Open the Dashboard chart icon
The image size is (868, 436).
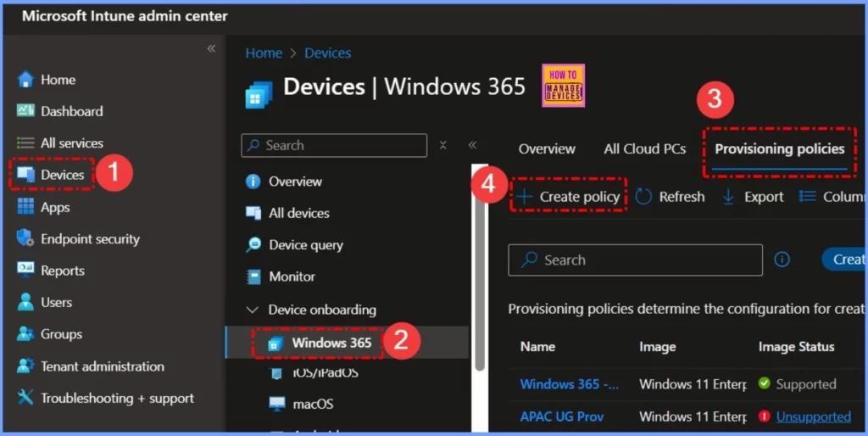pyautogui.click(x=25, y=111)
